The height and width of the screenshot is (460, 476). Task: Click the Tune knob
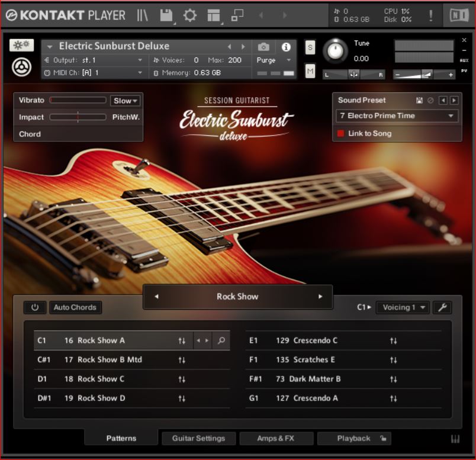pyautogui.click(x=335, y=50)
